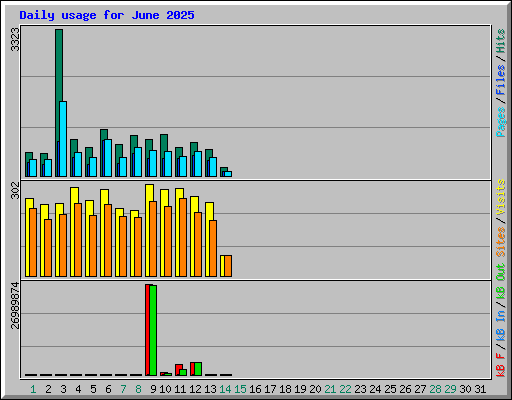Click day 28 on the x-axis
The image size is (512, 400).
click(x=435, y=389)
